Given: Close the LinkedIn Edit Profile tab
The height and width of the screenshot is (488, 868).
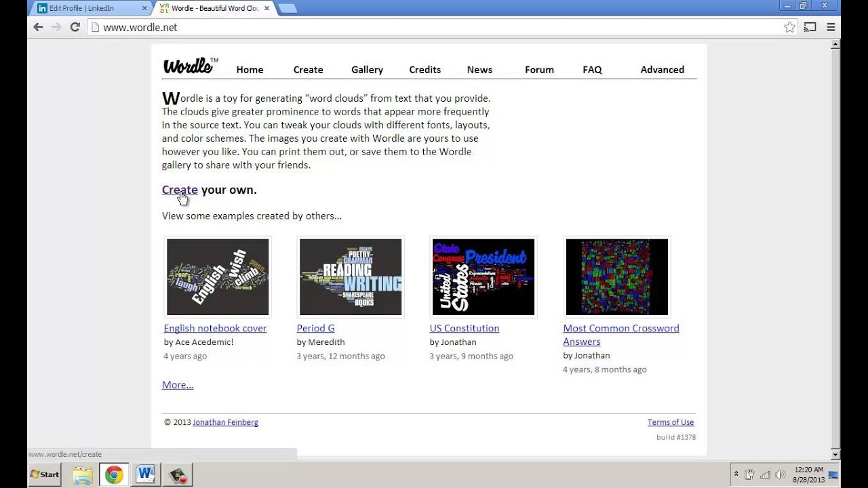Looking at the screenshot, I should [144, 8].
